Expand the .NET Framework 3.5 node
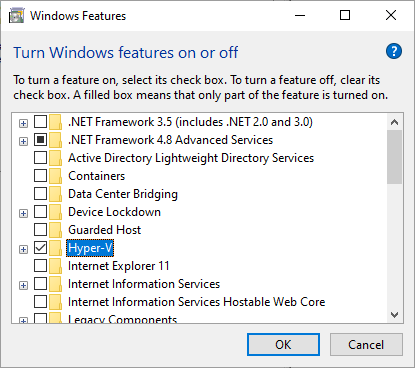This screenshot has width=415, height=368. pos(23,123)
